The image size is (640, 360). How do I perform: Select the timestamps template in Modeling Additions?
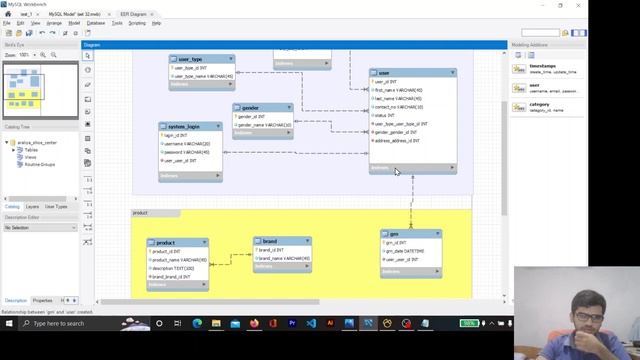547,69
